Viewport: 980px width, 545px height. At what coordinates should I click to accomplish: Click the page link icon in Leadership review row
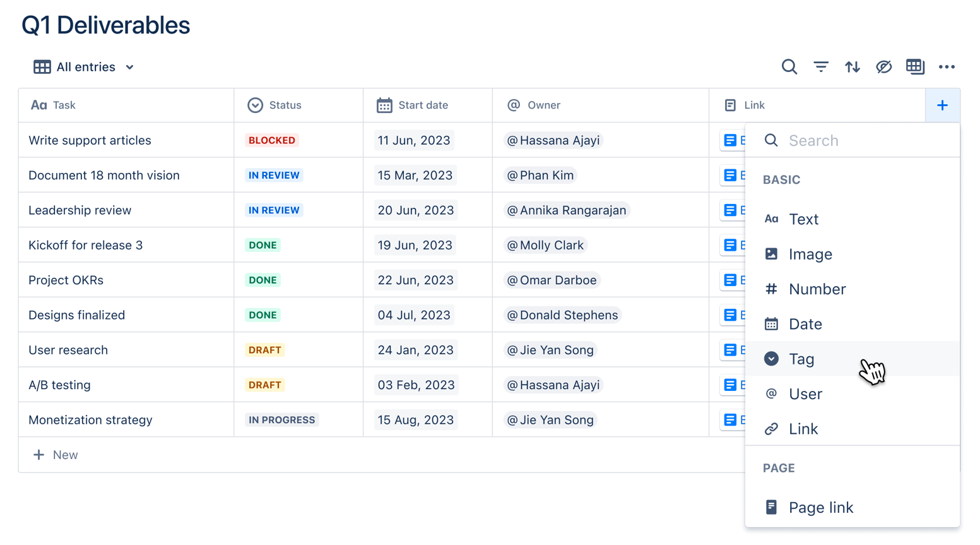point(730,210)
